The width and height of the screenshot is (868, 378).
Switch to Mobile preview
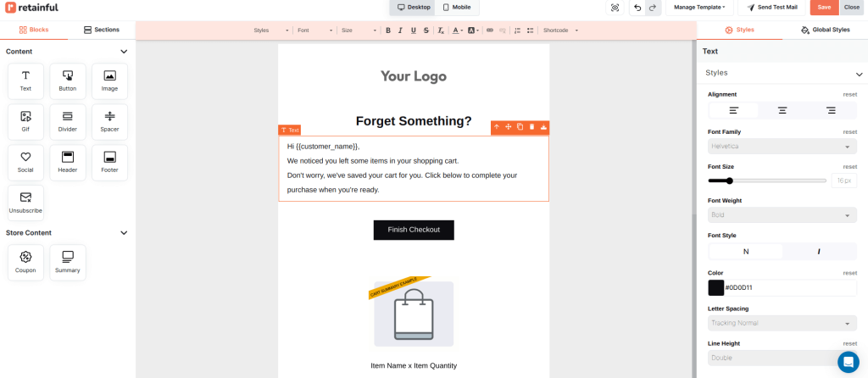coord(457,7)
